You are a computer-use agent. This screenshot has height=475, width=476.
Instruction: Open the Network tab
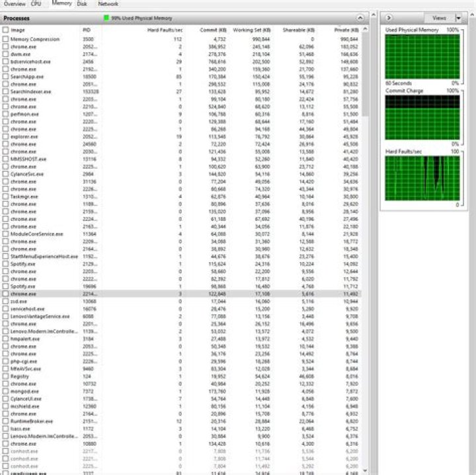(108, 4)
